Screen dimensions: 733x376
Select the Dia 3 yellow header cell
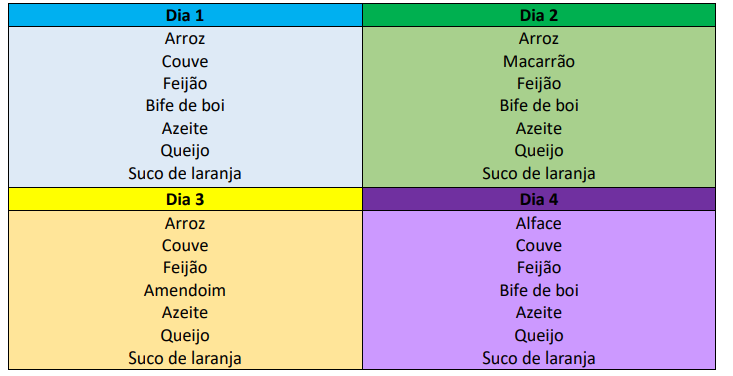185,200
